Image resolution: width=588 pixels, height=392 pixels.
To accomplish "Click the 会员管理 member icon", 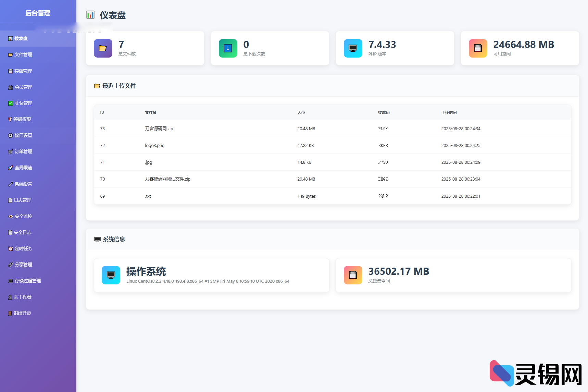I will (x=10, y=87).
